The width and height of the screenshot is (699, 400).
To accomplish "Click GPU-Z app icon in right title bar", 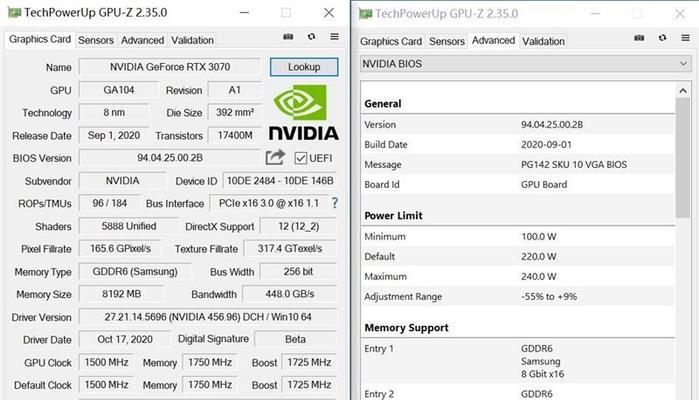I will click(x=365, y=14).
